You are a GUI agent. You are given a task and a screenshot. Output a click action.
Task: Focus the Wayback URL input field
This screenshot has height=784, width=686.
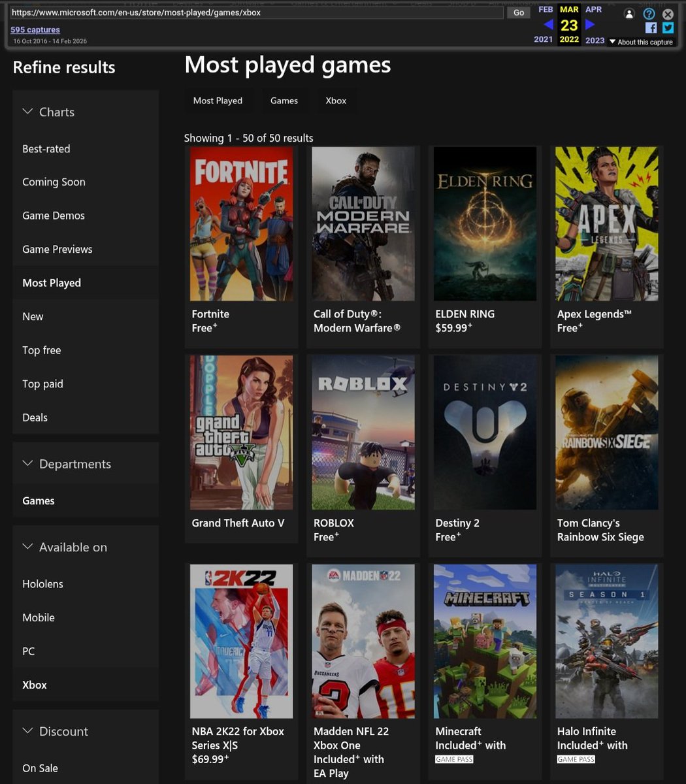[257, 12]
